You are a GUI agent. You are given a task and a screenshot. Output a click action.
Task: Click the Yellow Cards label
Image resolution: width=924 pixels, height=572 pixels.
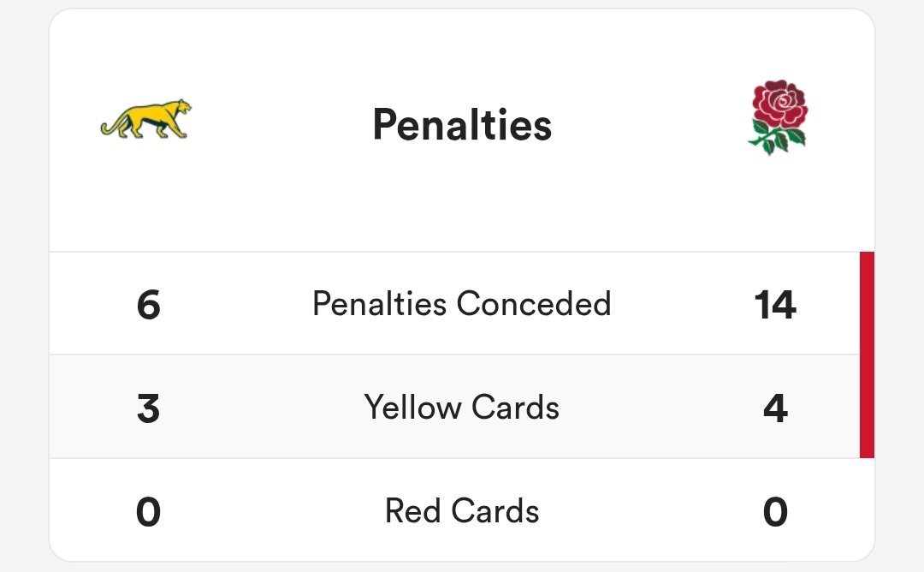pos(461,407)
